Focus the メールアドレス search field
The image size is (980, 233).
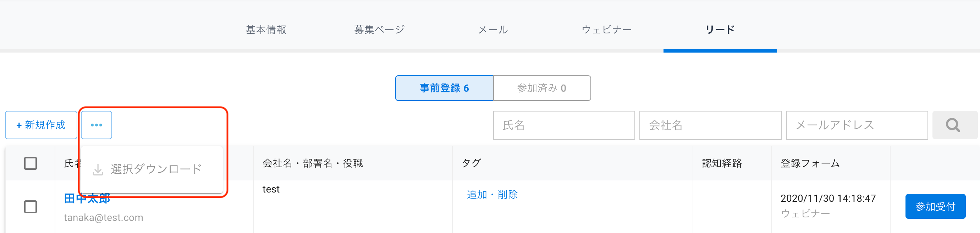pos(857,125)
